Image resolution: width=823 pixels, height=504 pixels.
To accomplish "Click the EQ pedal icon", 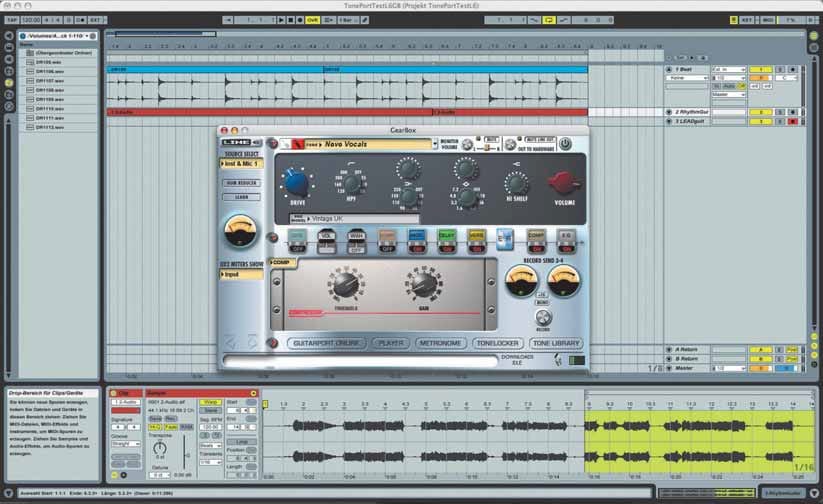I will pos(566,242).
